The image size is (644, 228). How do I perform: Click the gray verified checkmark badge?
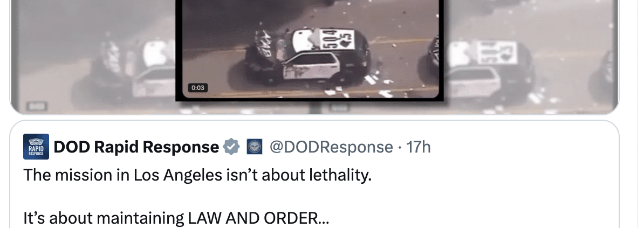(x=231, y=147)
